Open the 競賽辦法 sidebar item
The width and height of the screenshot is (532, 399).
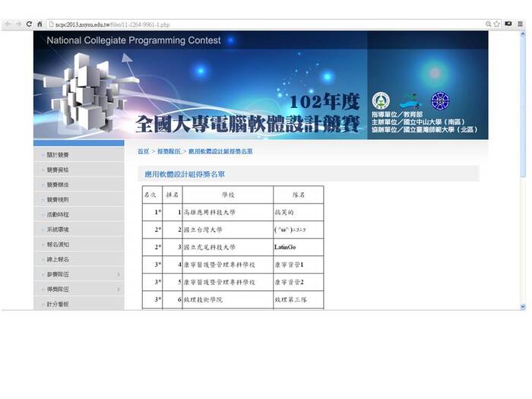[x=79, y=185]
